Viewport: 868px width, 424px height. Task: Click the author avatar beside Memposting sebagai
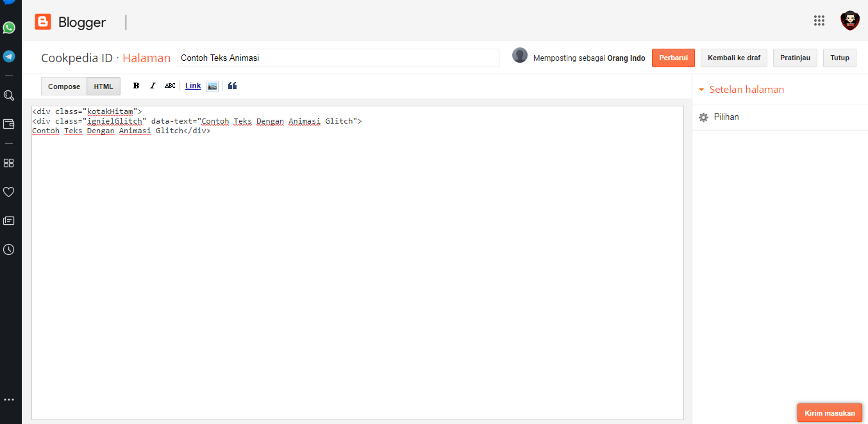[x=520, y=55]
